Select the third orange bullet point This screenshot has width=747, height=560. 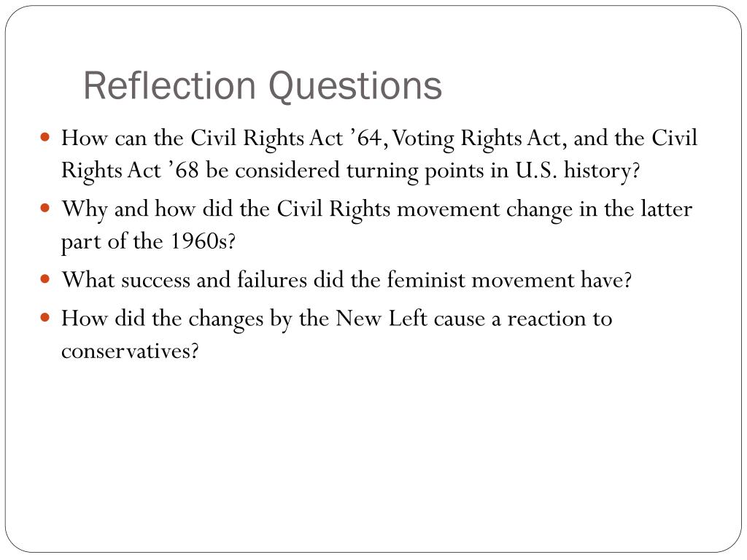[45, 279]
